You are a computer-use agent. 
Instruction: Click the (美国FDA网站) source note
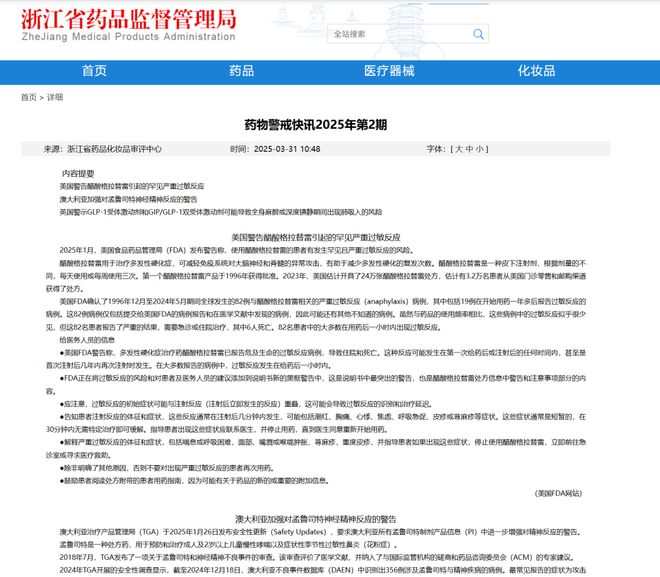point(558,493)
